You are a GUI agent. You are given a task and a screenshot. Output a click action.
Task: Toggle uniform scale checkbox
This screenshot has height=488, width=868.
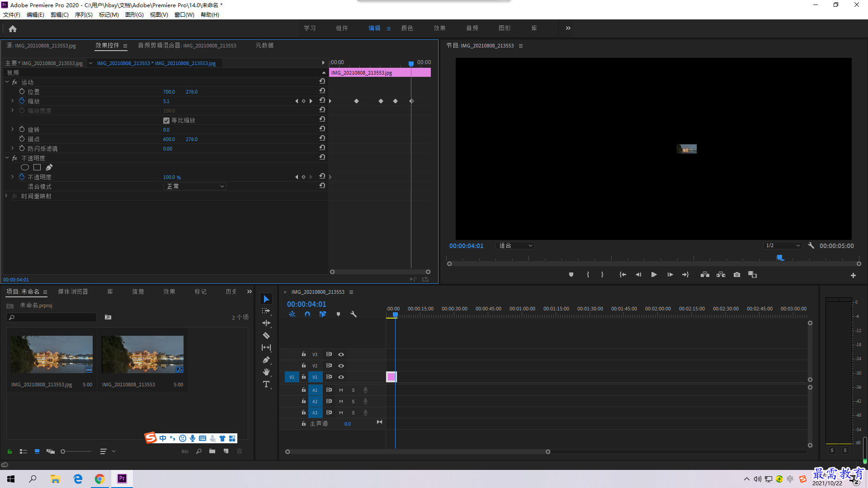click(x=166, y=121)
